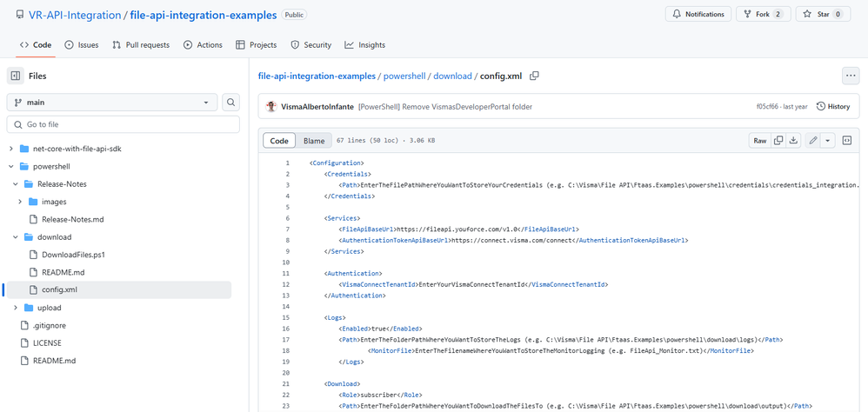
Task: Click VismaAlbertoInfante avatar image
Action: pos(271,106)
